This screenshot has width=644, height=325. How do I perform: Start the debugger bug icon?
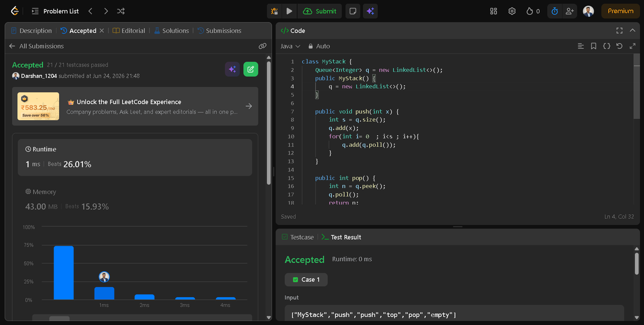274,11
